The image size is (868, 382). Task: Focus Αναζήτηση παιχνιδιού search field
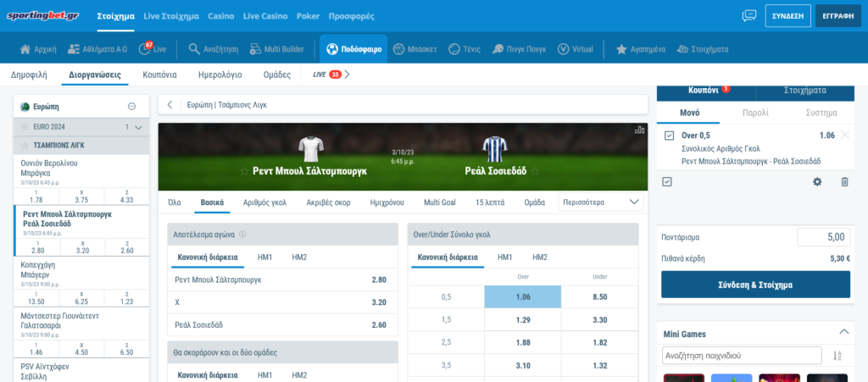click(742, 356)
